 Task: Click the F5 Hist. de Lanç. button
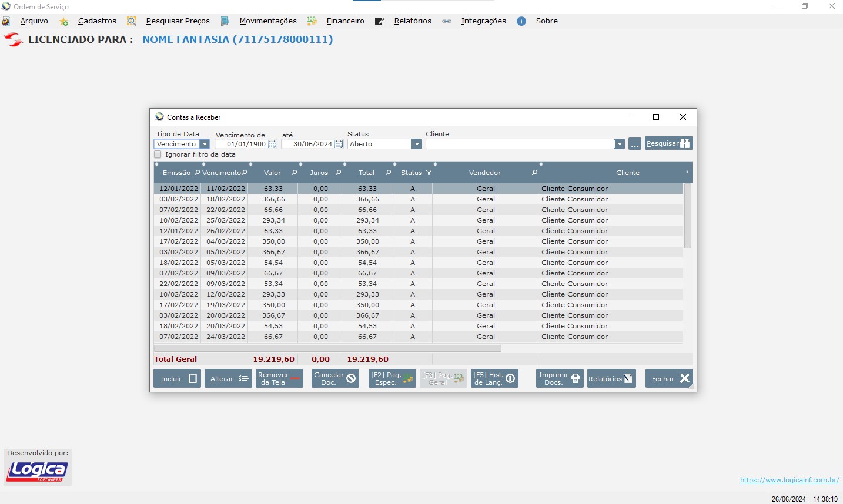coord(494,379)
